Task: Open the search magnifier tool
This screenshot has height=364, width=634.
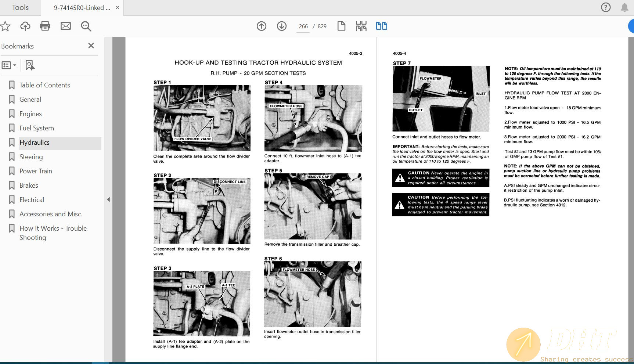Action: 86,26
